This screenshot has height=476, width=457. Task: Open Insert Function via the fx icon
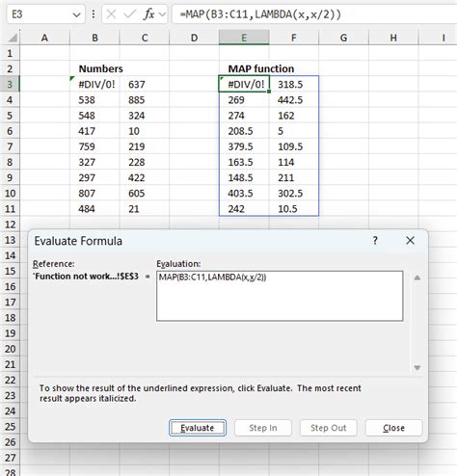pos(148,14)
